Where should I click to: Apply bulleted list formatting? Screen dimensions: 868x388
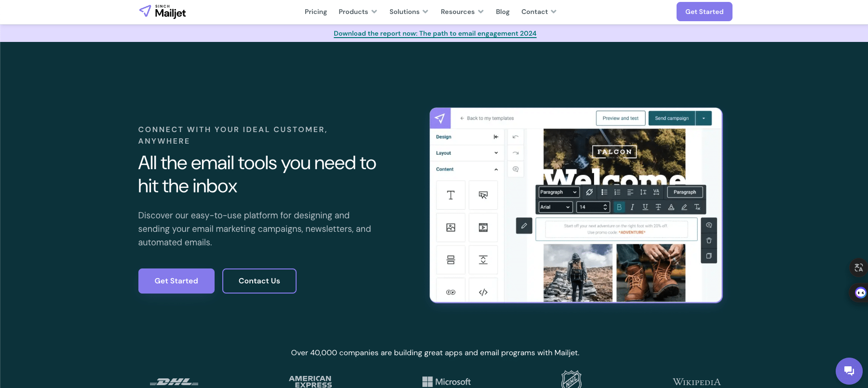tap(604, 192)
